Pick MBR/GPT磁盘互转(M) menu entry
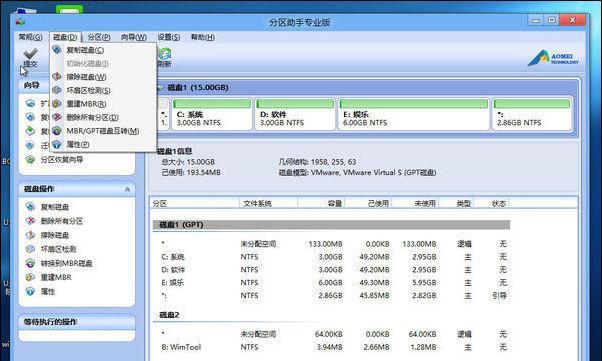602x361 pixels. tap(103, 131)
